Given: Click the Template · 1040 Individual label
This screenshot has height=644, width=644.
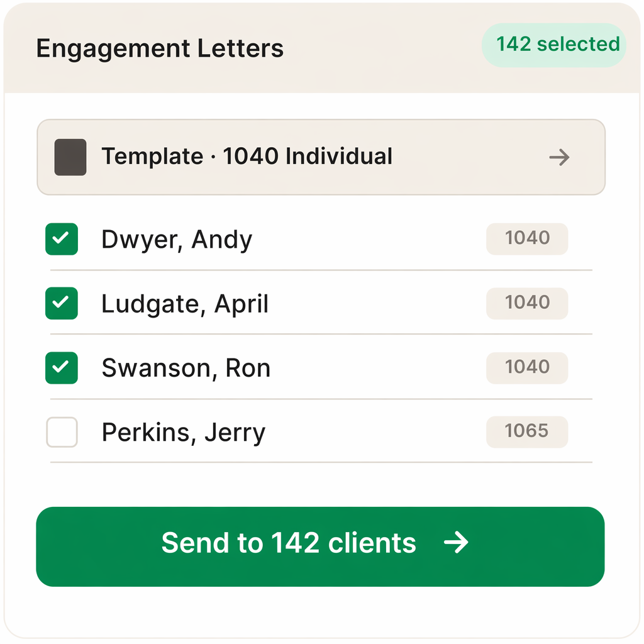Looking at the screenshot, I should [x=247, y=156].
